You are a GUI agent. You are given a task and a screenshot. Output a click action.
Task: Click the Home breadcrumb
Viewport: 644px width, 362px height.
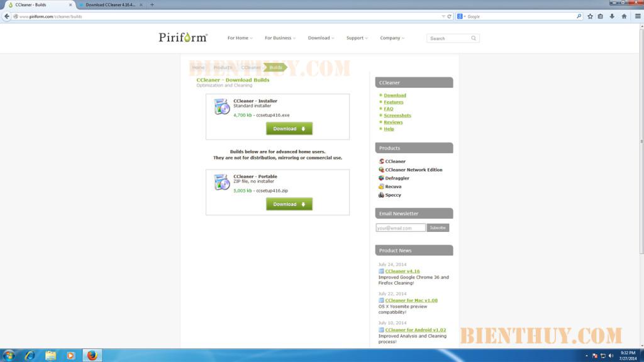click(x=198, y=67)
